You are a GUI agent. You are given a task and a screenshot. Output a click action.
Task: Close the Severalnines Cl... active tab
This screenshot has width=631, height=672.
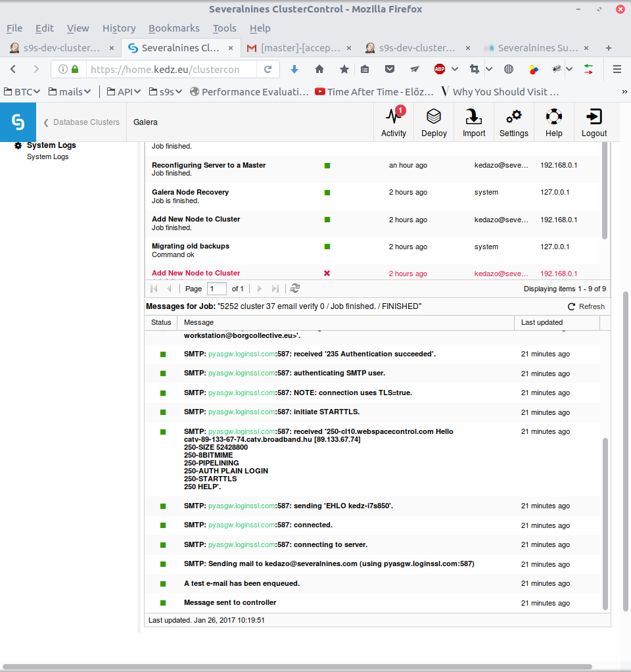tap(231, 48)
